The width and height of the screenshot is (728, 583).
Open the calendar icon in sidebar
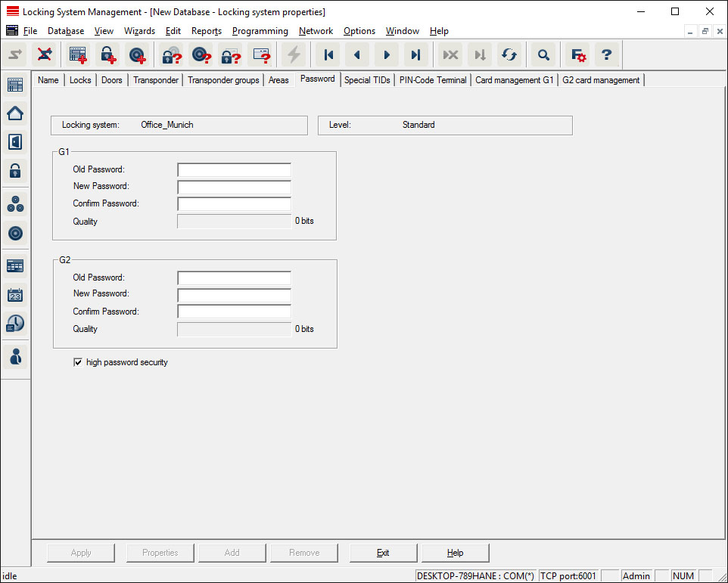pyautogui.click(x=15, y=295)
